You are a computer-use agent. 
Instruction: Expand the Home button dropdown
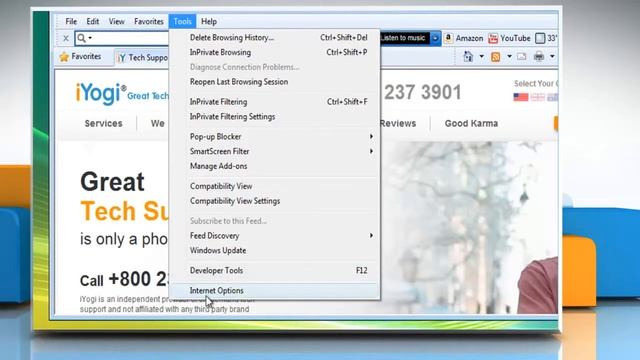482,56
